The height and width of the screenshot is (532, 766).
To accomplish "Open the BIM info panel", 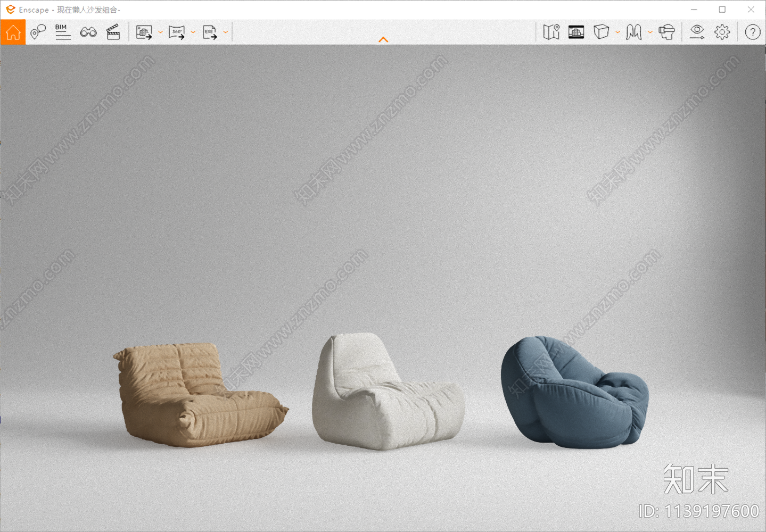I will point(63,32).
